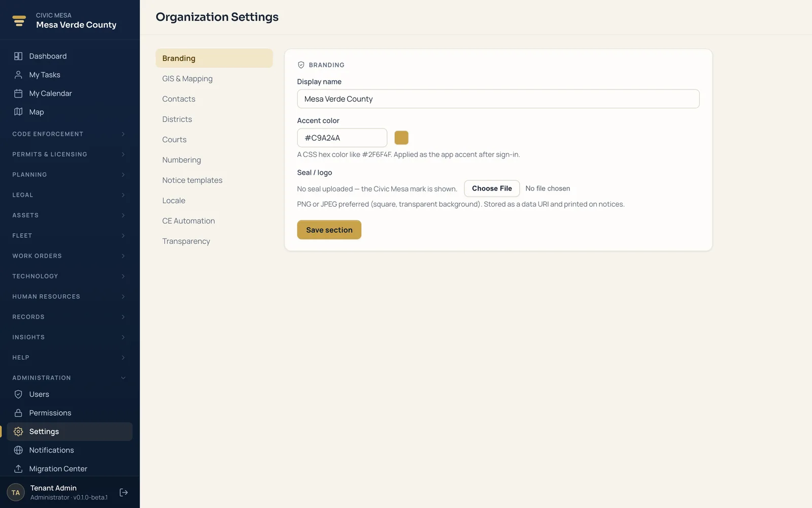Click the accent color swatch

tap(401, 138)
